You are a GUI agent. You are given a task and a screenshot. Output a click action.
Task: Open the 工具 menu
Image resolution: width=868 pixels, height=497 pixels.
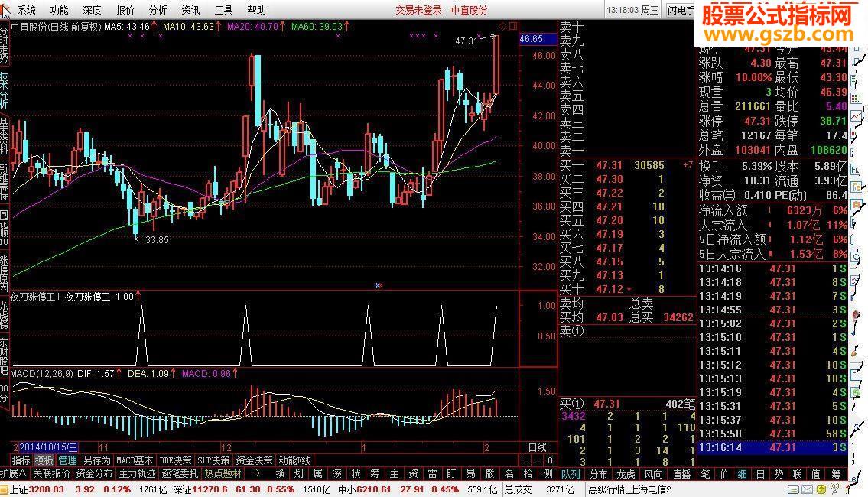pyautogui.click(x=223, y=10)
